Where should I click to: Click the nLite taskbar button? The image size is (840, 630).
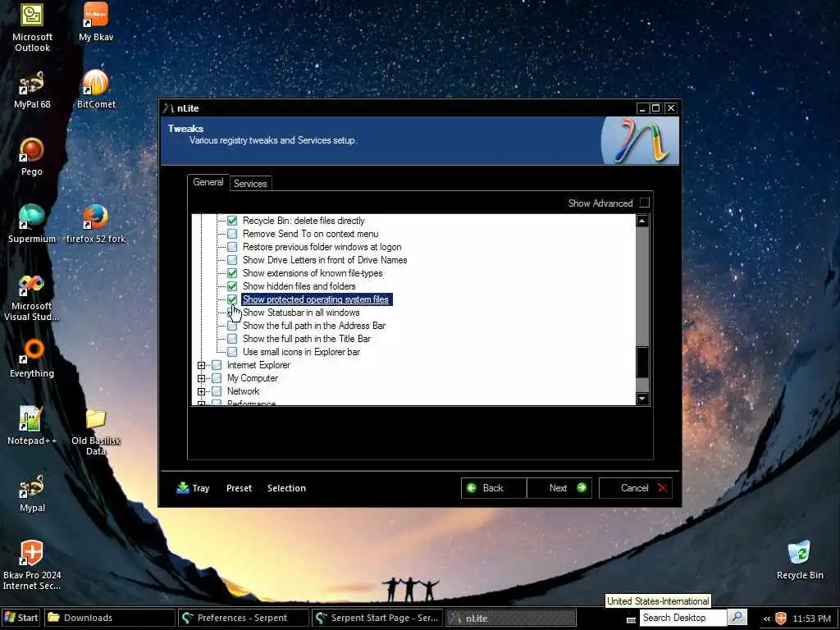click(x=511, y=618)
